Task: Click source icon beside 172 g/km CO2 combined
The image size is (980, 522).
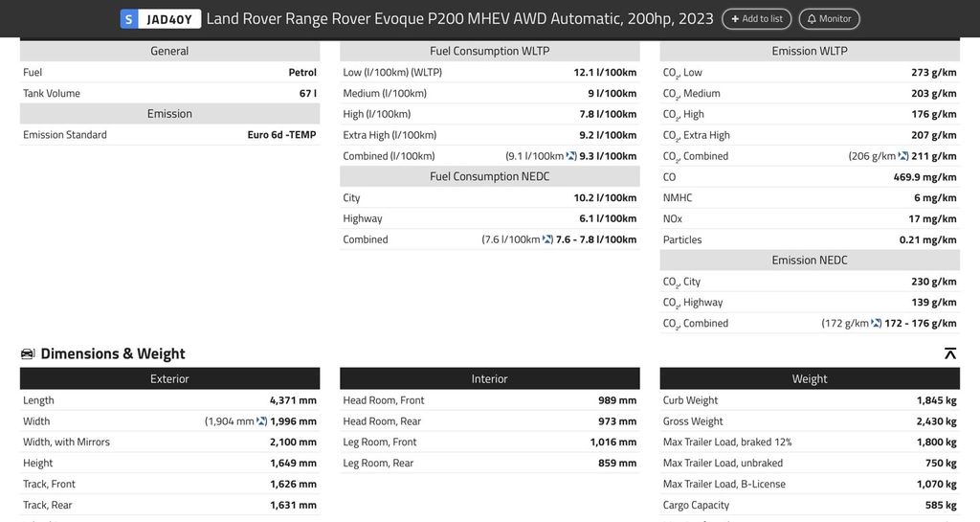Action: [x=877, y=323]
